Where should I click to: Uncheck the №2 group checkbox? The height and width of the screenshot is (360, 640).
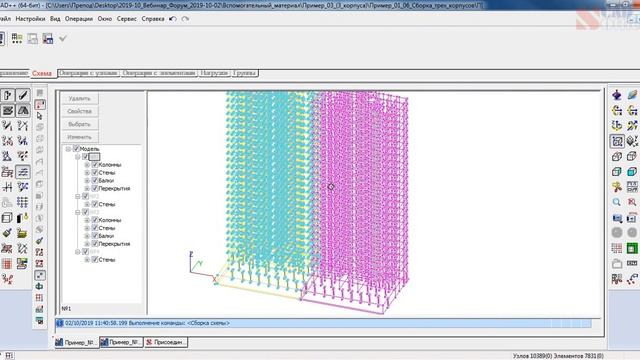pos(85,196)
